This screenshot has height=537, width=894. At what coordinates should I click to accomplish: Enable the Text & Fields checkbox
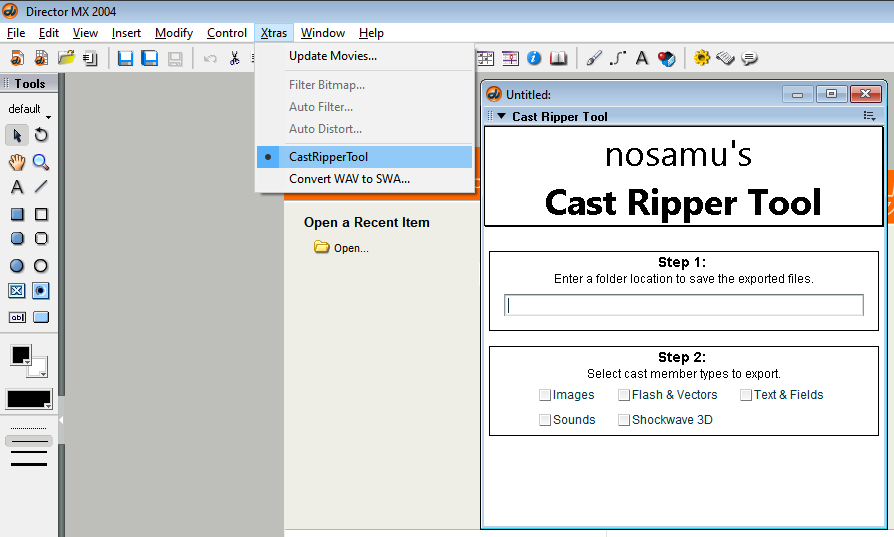click(746, 395)
